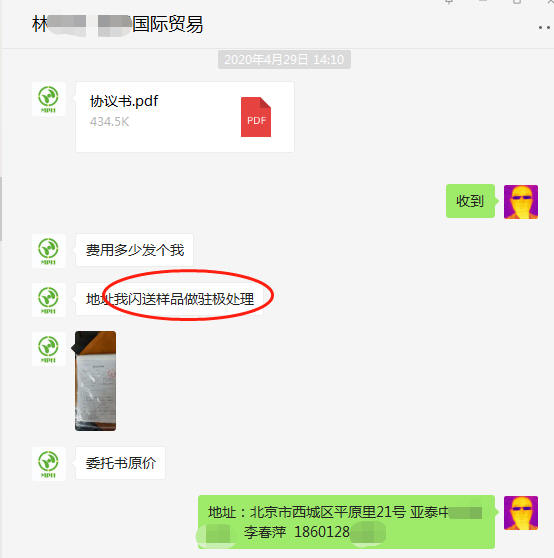This screenshot has height=558, width=554.
Task: Select the 收到 reply bubble
Action: pyautogui.click(x=470, y=201)
